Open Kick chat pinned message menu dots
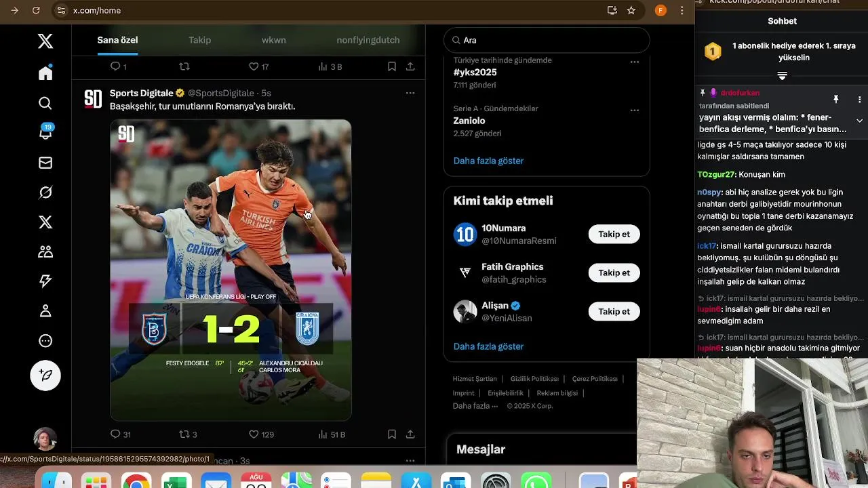 859,100
